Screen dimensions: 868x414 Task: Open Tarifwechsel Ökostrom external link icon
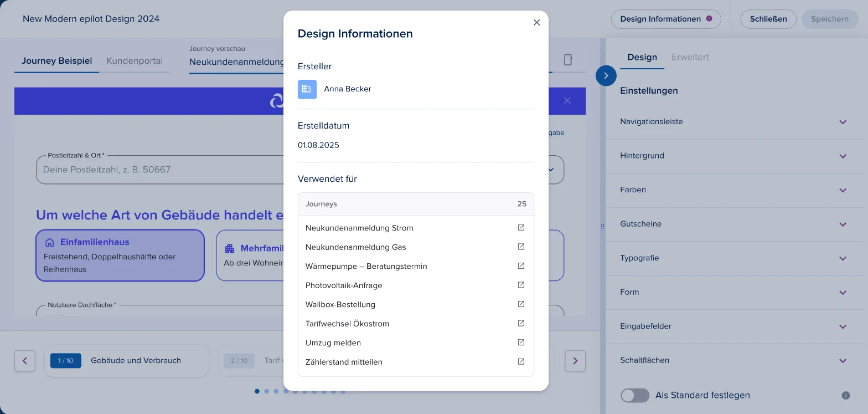click(x=521, y=323)
